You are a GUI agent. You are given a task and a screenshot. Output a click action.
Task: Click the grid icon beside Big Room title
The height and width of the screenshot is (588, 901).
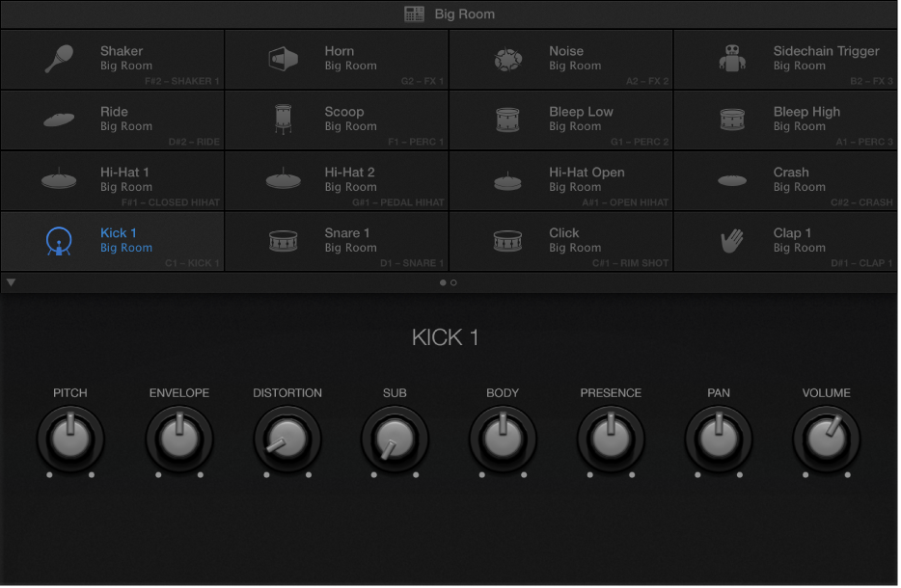414,13
